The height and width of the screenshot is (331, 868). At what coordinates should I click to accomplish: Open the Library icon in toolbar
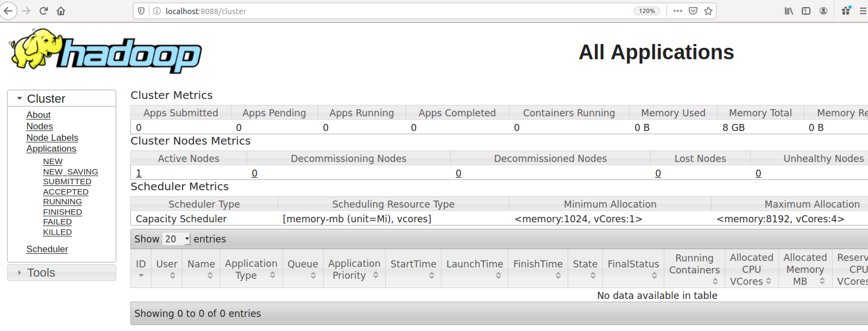[x=788, y=11]
